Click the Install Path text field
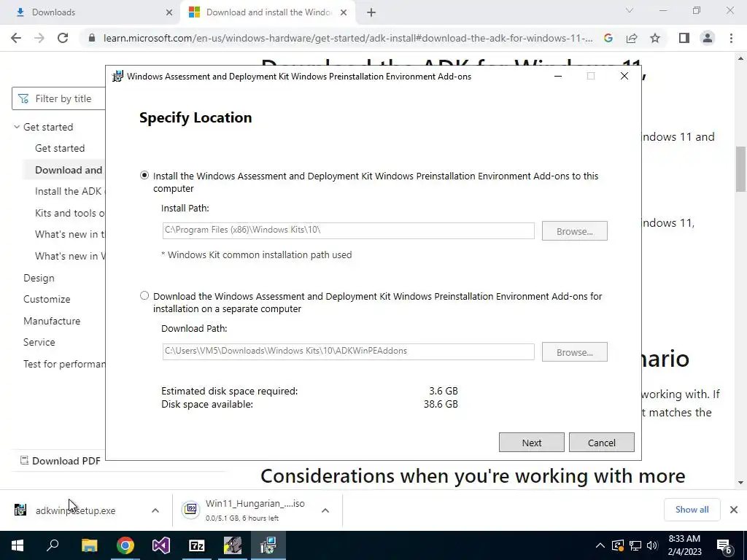The image size is (747, 560). [348, 230]
